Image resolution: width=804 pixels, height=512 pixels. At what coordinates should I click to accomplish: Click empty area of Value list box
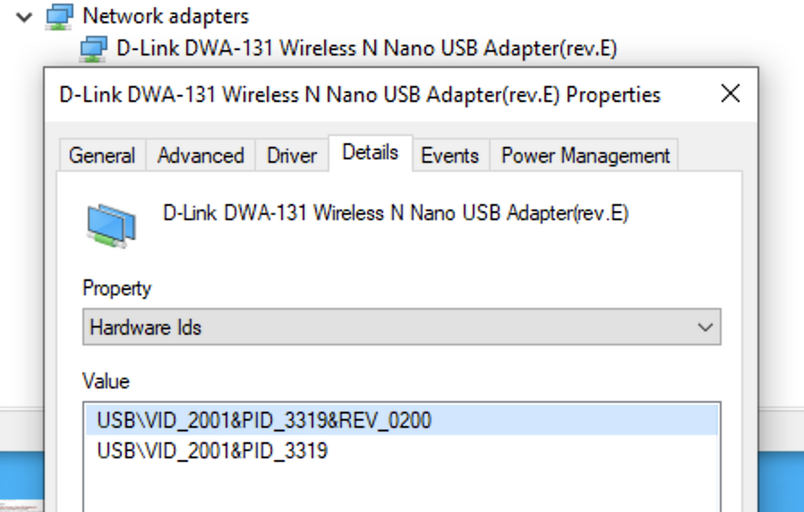[x=401, y=488]
